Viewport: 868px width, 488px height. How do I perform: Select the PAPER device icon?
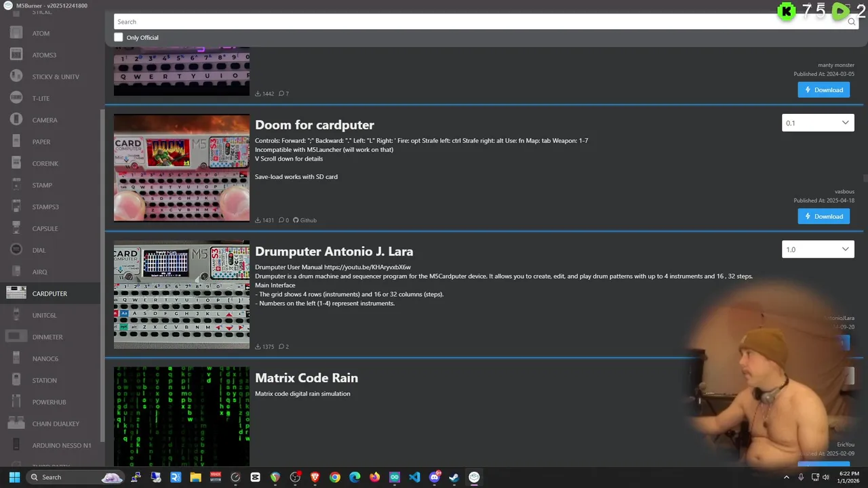click(x=16, y=142)
